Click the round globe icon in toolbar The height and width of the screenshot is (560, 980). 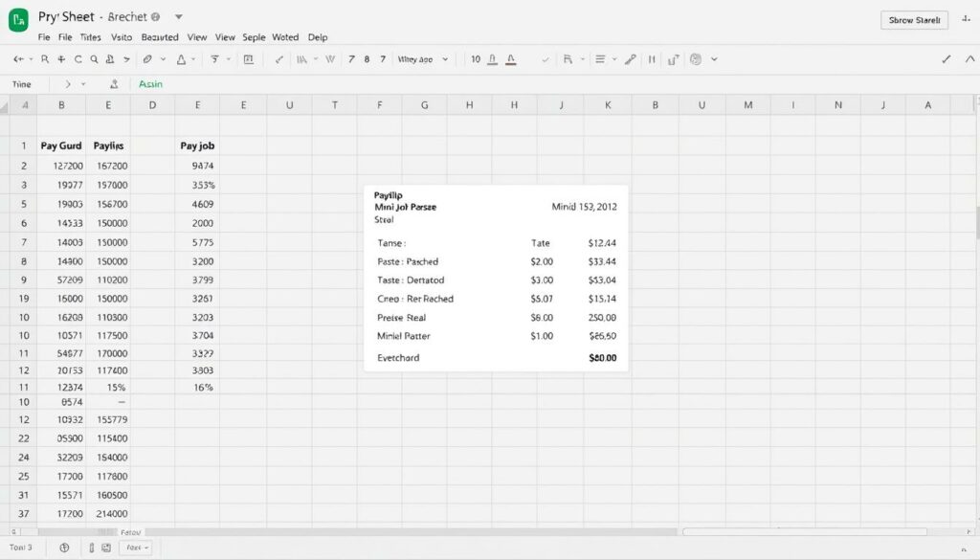[x=696, y=59]
